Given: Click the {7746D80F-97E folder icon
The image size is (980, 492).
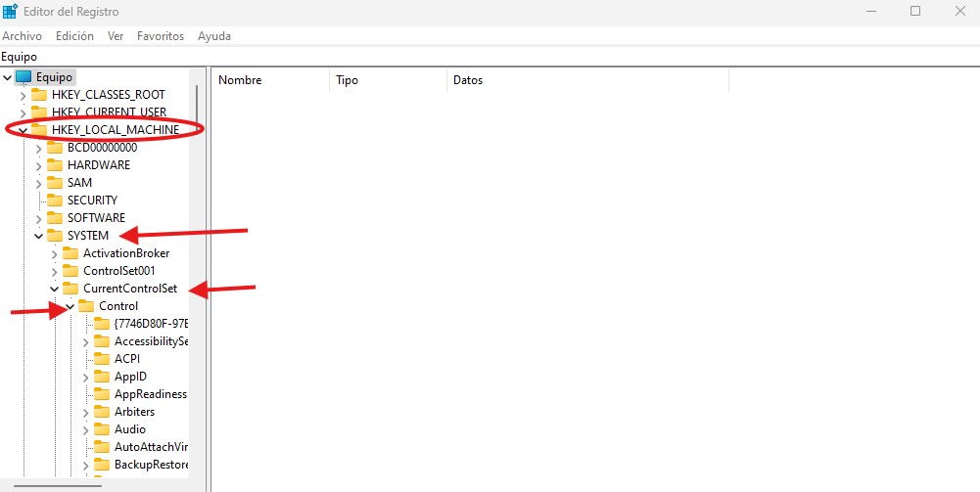Looking at the screenshot, I should click(102, 324).
